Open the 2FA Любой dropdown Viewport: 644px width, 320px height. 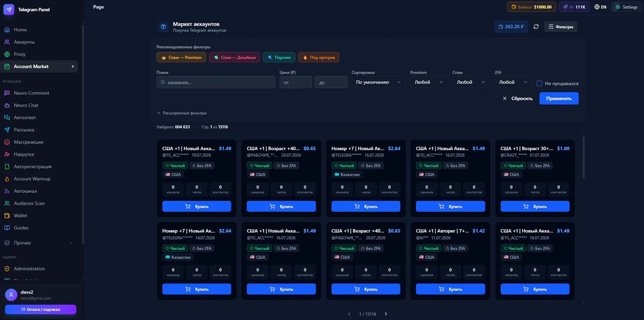point(513,82)
